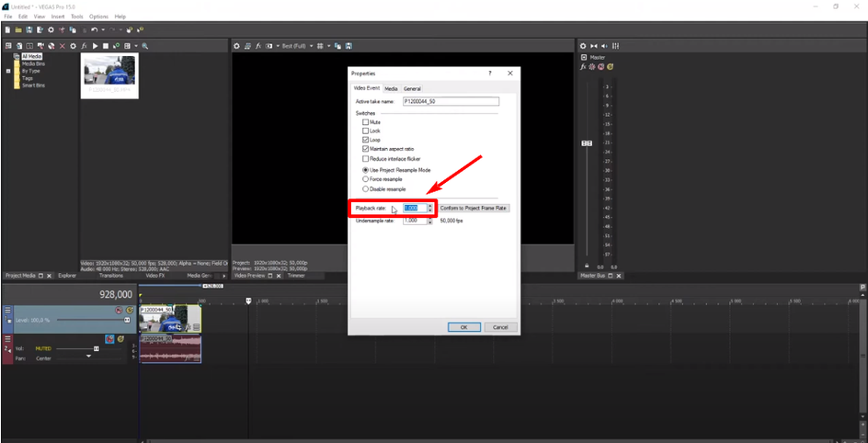Open the Undo history dropdown arrow
868x443 pixels.
point(103,29)
